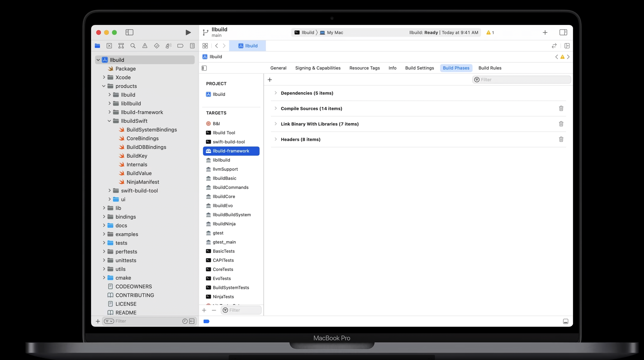Screen dimensions: 644x360
Task: Toggle the left navigator sidebar
Action: pos(129,32)
